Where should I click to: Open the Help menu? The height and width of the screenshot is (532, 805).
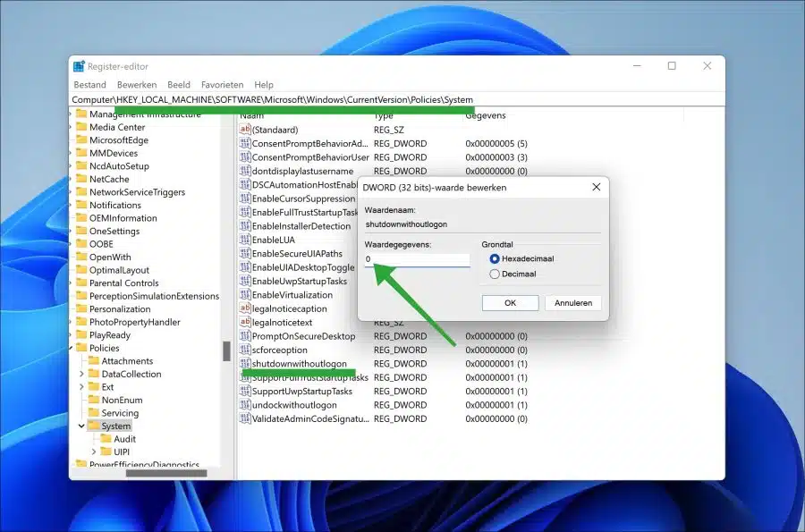click(264, 85)
